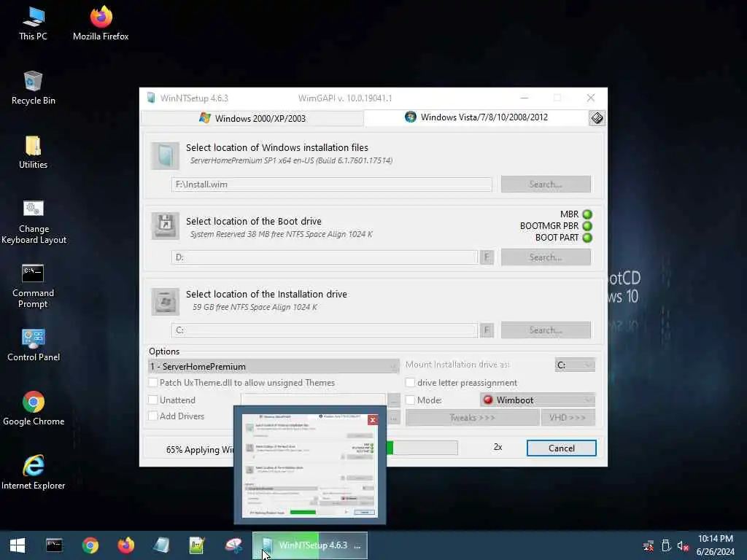The height and width of the screenshot is (560, 747).
Task: Click the diamond icon beside the tabs
Action: 597,118
